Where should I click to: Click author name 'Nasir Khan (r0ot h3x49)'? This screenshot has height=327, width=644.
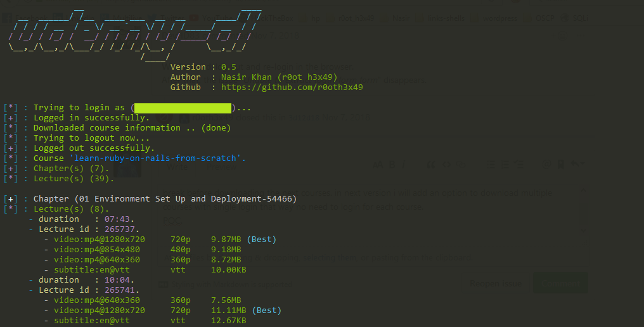(x=279, y=77)
